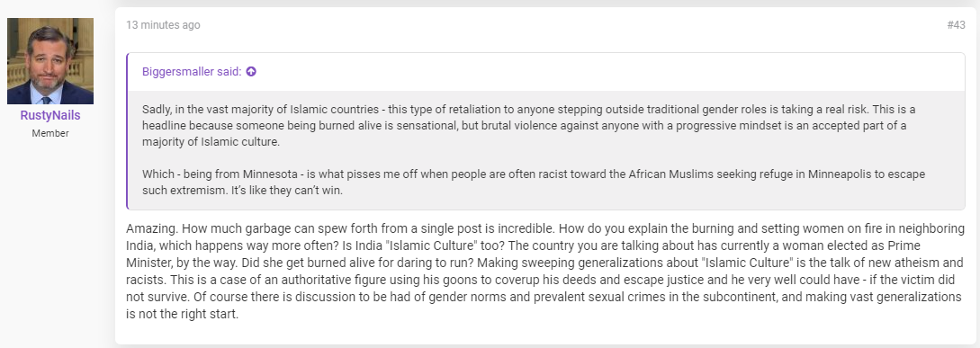Click the 13 minutes ago timestamp
Image resolution: width=980 pixels, height=348 pixels.
163,25
